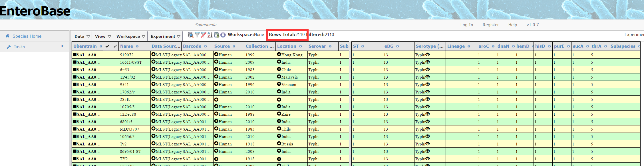The width and height of the screenshot is (644, 166).
Task: Sort by the Collection column header
Action: [x=259, y=46]
